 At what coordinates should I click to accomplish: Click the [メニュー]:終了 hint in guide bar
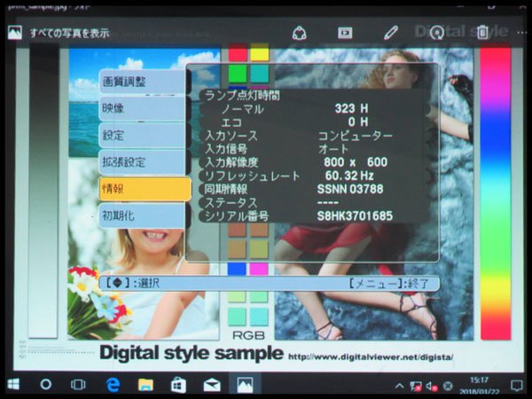point(389,283)
